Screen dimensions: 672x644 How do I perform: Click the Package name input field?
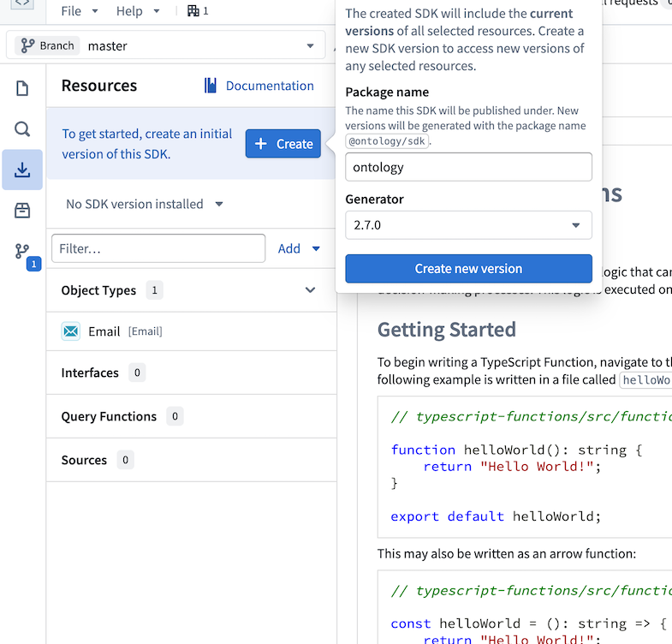click(x=468, y=167)
